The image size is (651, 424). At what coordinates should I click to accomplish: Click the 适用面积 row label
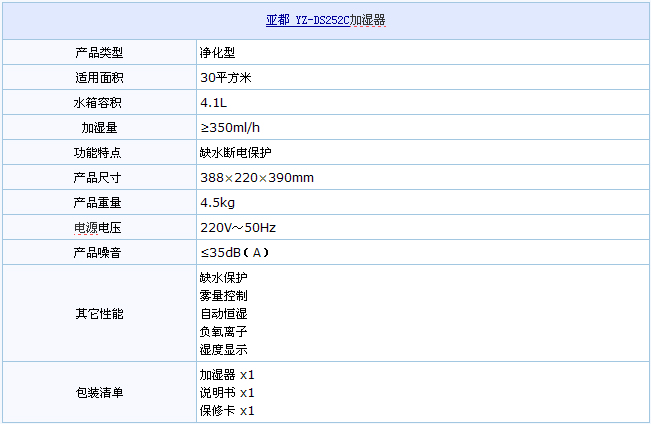[99, 77]
